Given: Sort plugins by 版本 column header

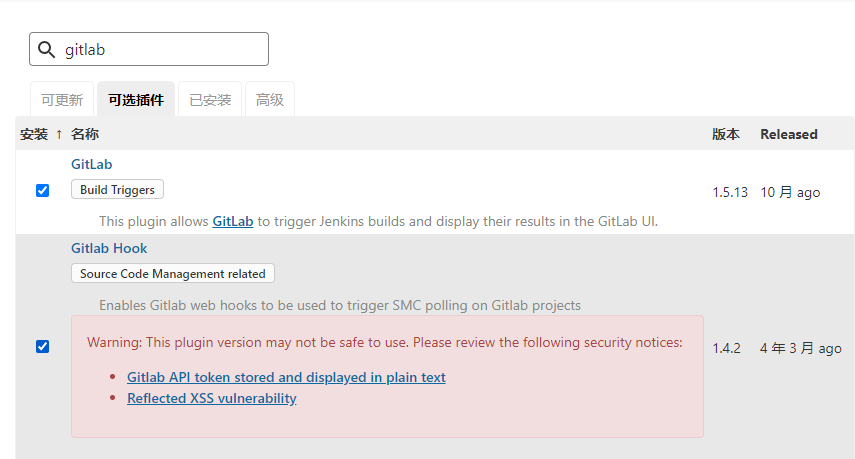Looking at the screenshot, I should coord(726,134).
